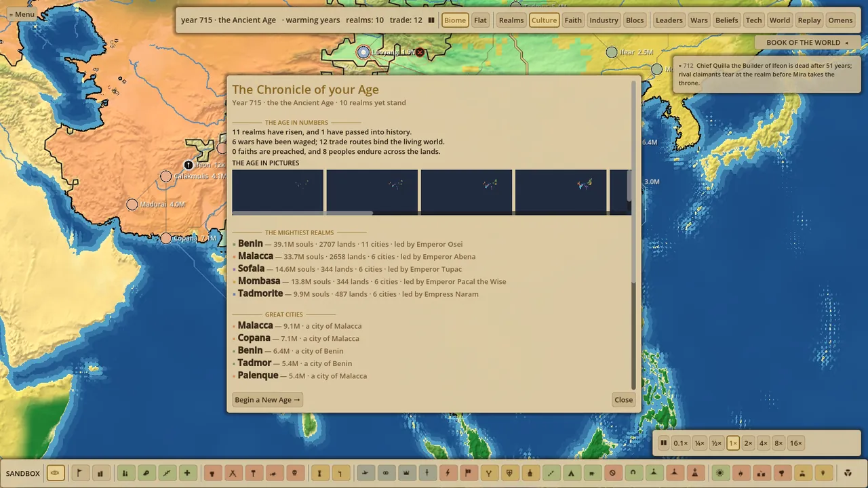Select the flame tool icon
Image resolution: width=868 pixels, height=488 pixels.
point(741,473)
